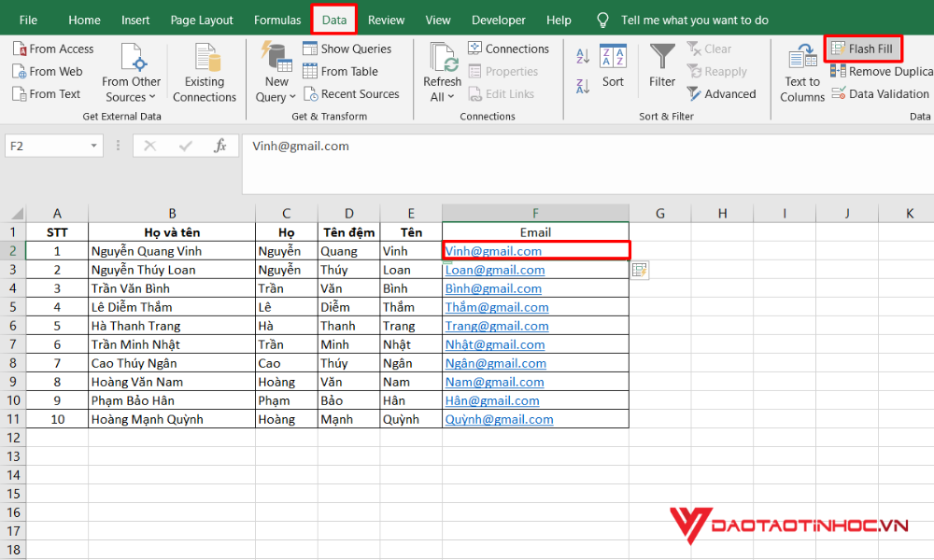
Task: Open the Page Layout tab
Action: [202, 20]
